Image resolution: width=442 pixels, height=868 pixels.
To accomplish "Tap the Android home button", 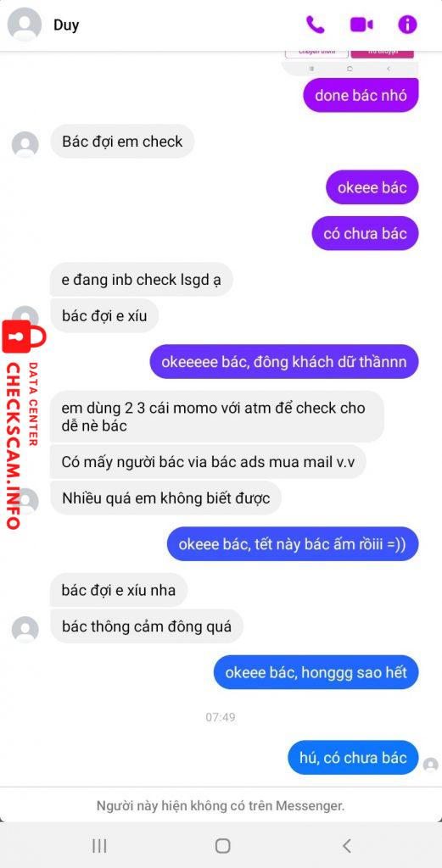I will pos(222,845).
